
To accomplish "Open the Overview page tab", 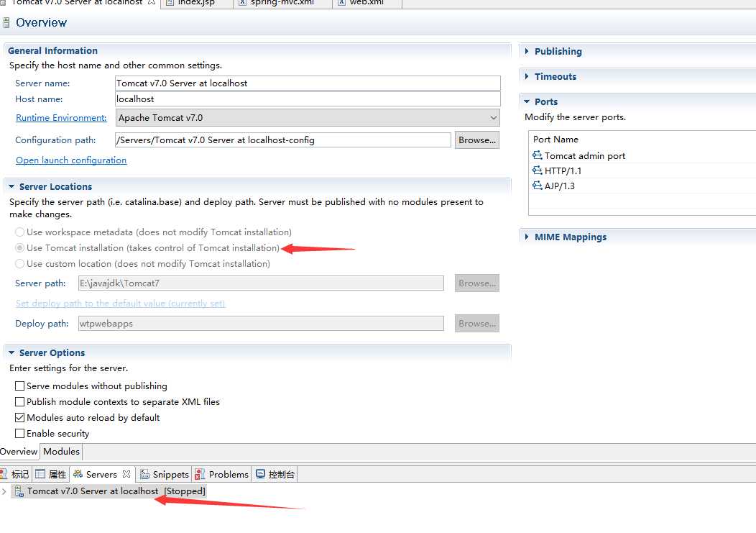I will point(19,452).
